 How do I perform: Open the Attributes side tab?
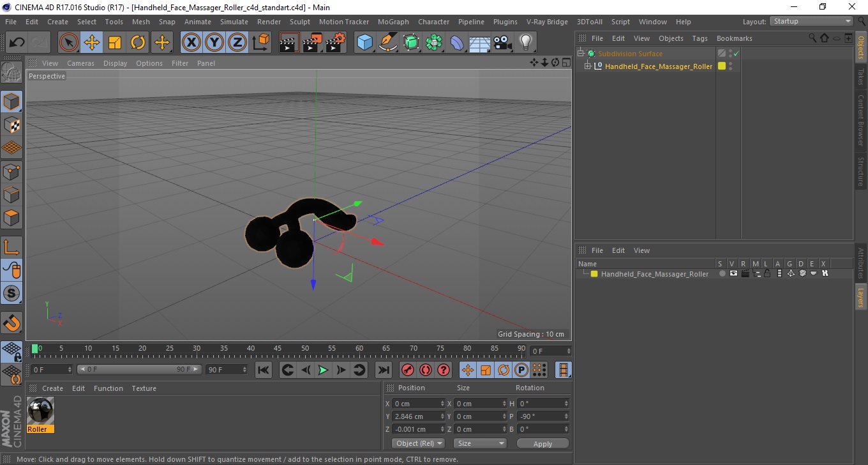(861, 263)
